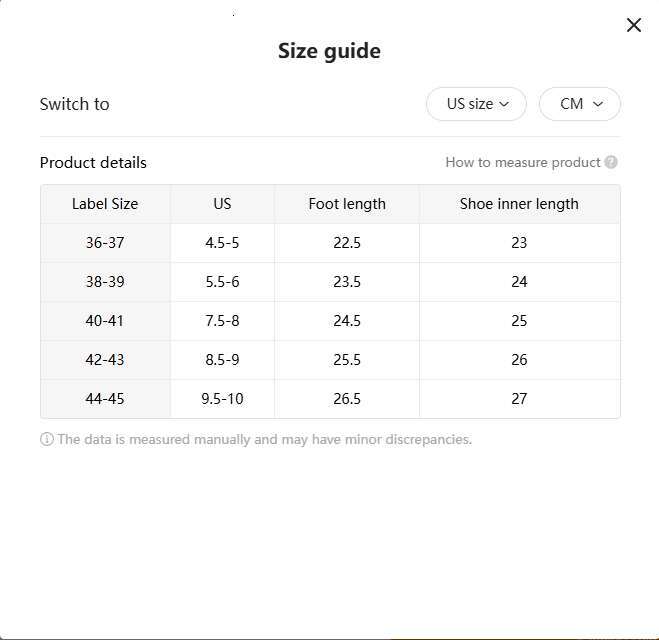Click the 9.5-10 US size cell
The image size is (659, 640).
click(222, 399)
